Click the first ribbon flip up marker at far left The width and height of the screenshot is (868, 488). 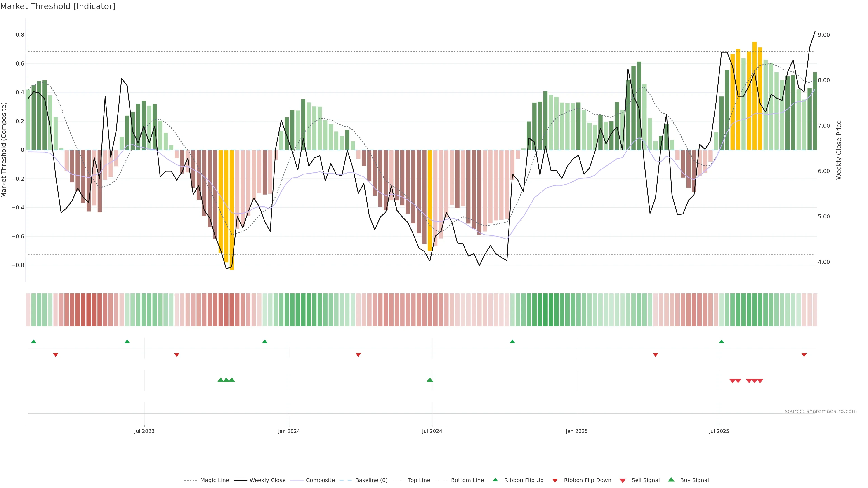pyautogui.click(x=34, y=342)
